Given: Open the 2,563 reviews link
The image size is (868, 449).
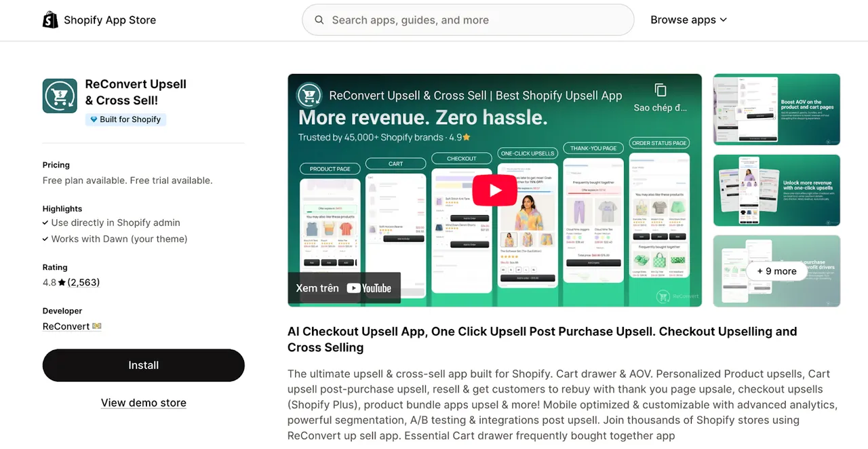Looking at the screenshot, I should [x=83, y=282].
